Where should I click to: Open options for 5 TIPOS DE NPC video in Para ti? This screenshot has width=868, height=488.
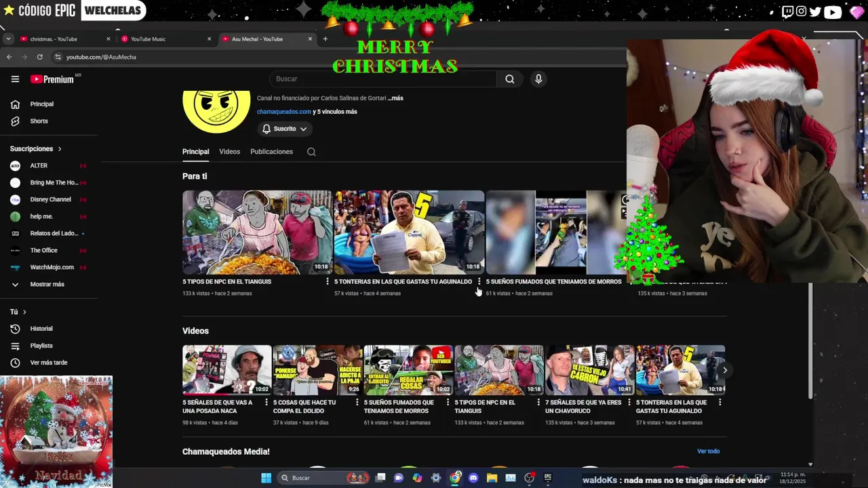coord(328,281)
